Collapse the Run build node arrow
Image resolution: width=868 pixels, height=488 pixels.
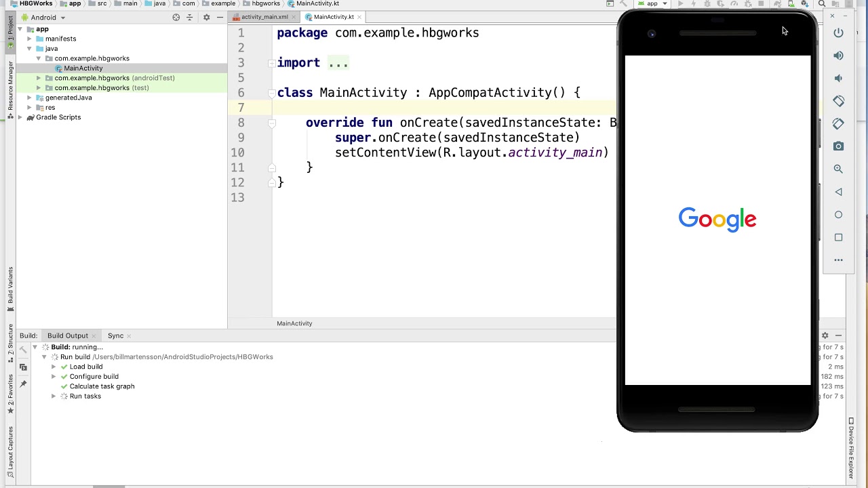[x=44, y=357]
